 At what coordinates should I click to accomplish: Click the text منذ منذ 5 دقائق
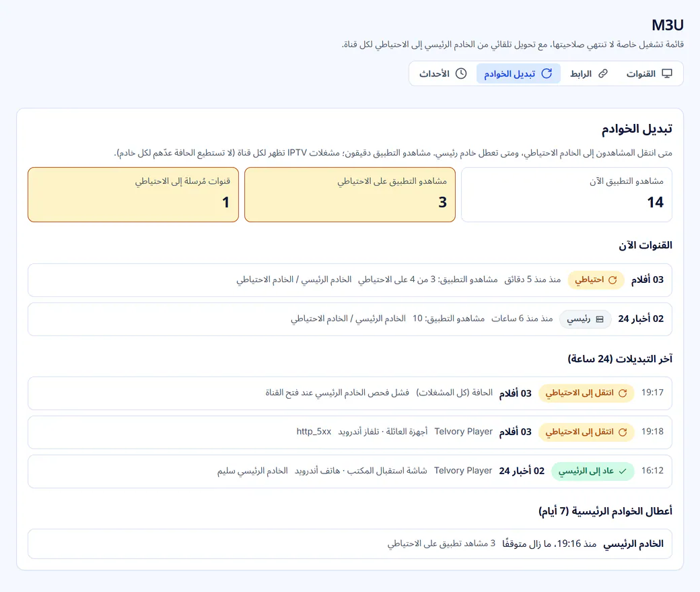click(532, 279)
